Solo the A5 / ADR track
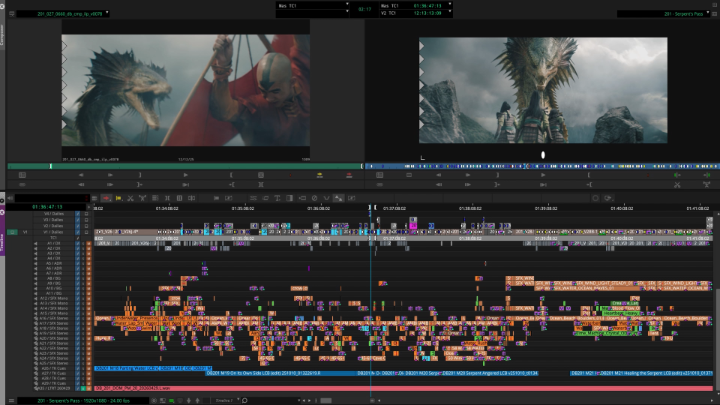 [83, 264]
